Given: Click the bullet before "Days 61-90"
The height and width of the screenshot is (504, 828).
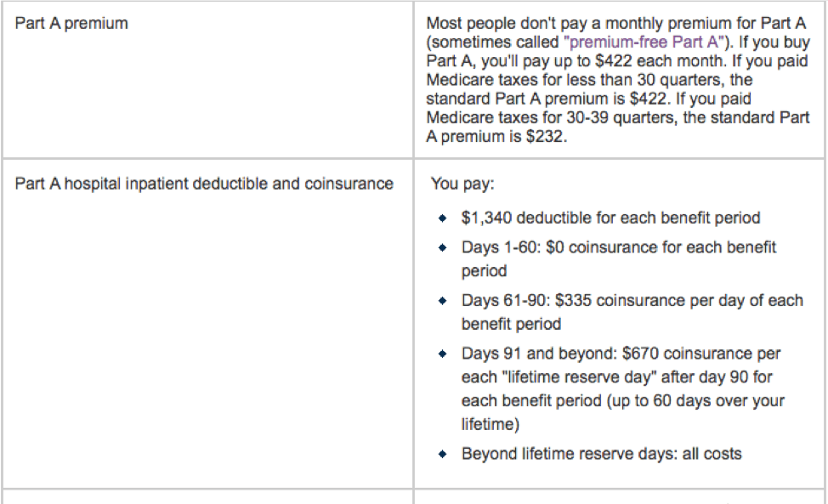Looking at the screenshot, I should [443, 301].
